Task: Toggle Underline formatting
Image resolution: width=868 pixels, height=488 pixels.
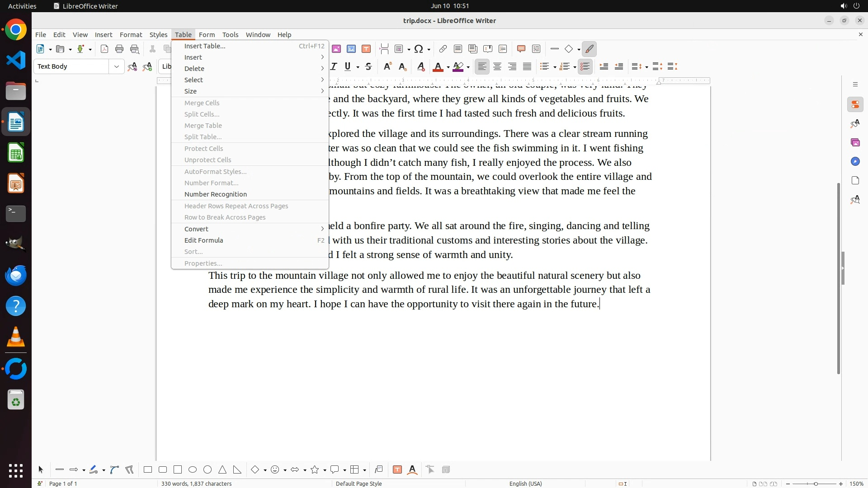Action: click(347, 66)
